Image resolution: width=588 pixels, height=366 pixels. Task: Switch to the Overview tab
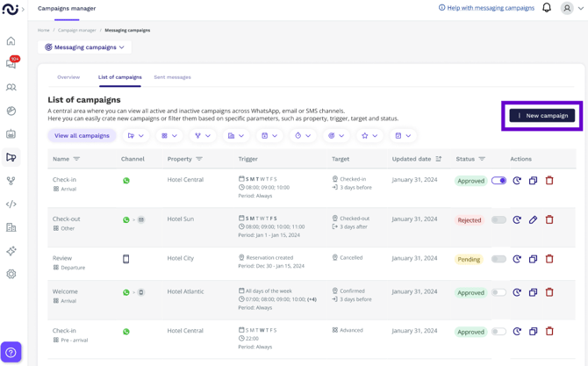click(68, 77)
